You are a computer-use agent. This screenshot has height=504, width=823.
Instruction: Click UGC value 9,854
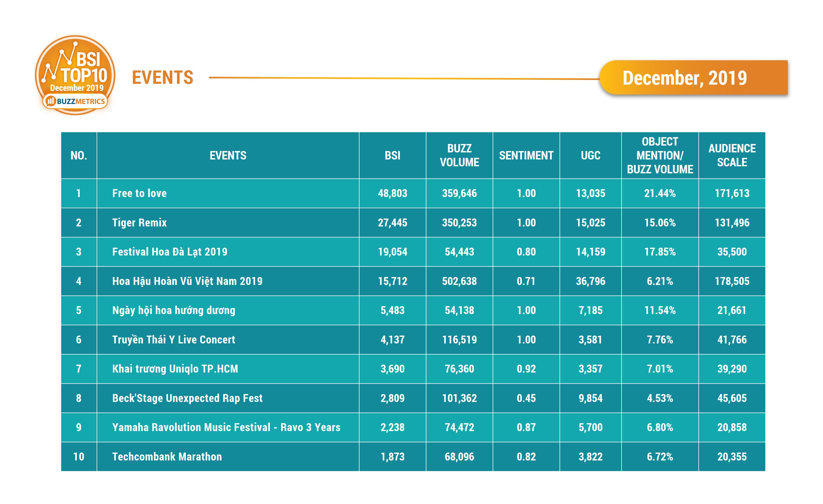pos(591,398)
